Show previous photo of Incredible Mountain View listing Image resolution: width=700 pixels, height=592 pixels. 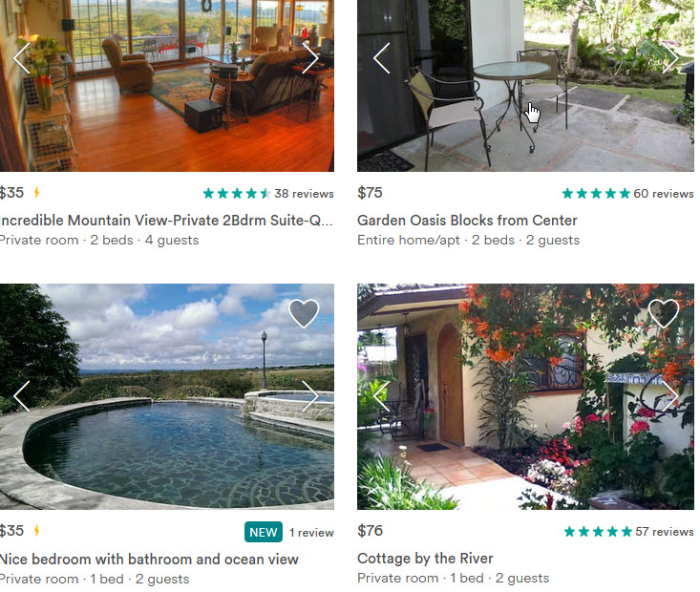tap(21, 58)
